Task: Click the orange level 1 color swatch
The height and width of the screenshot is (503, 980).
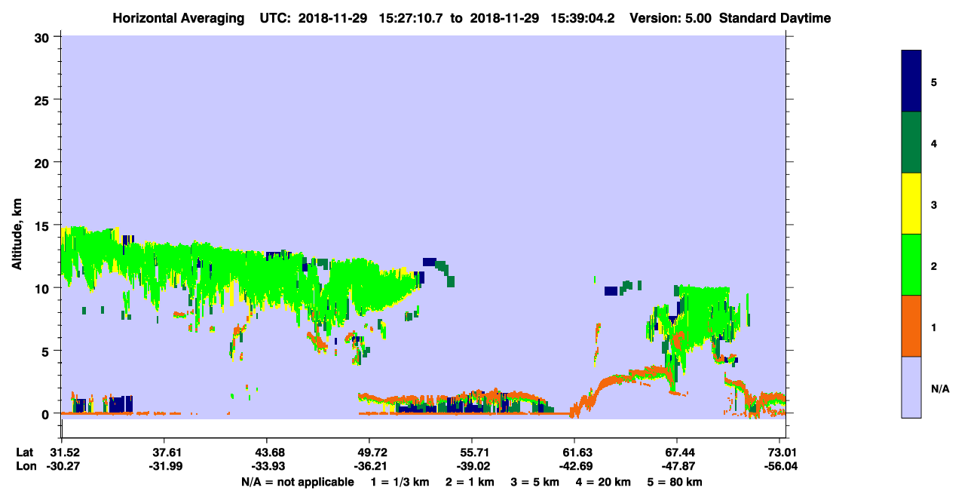Action: coord(911,326)
